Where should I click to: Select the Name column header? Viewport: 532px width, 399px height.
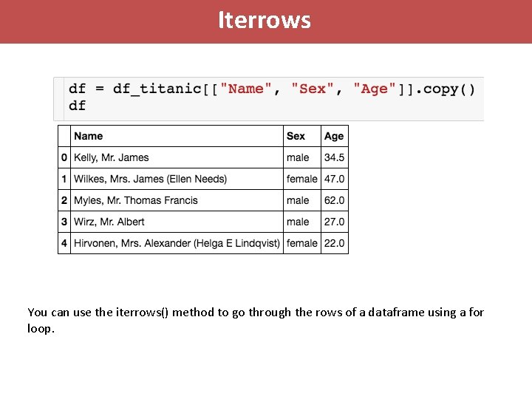coord(89,136)
